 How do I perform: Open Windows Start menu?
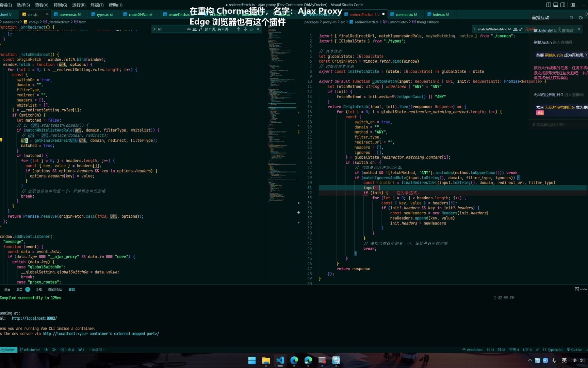252,361
